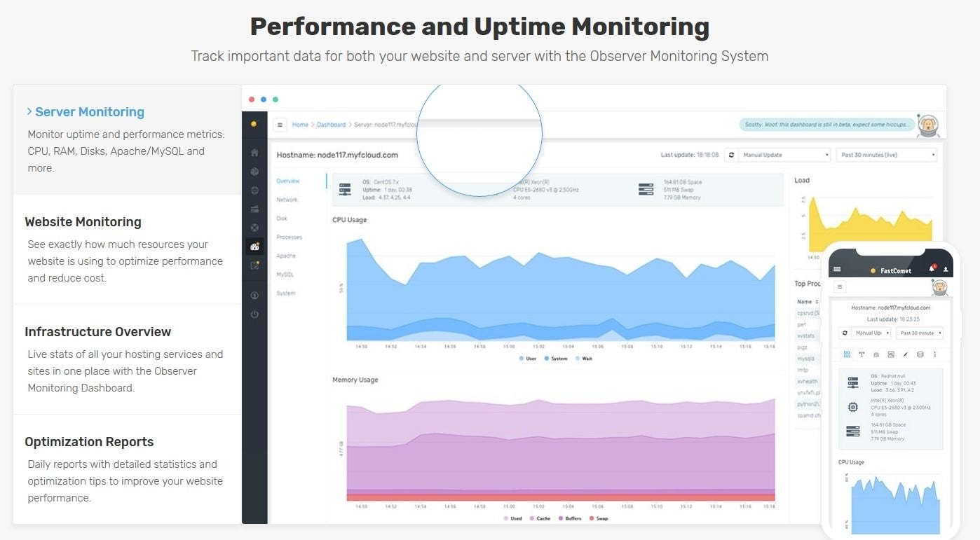Click the power icon in dark sidebar
980x540 pixels.
[x=254, y=314]
